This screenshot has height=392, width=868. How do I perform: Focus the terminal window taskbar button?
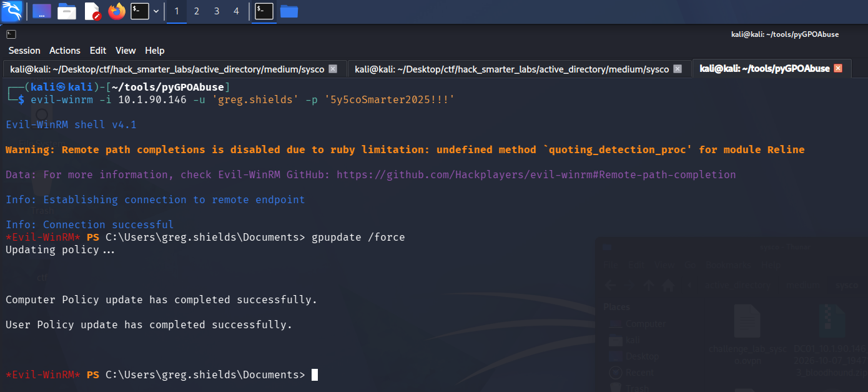(264, 11)
